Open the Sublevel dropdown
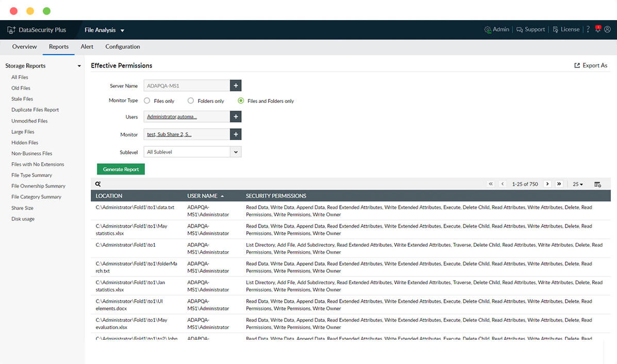Screen dimensions: 617x364 pyautogui.click(x=236, y=152)
